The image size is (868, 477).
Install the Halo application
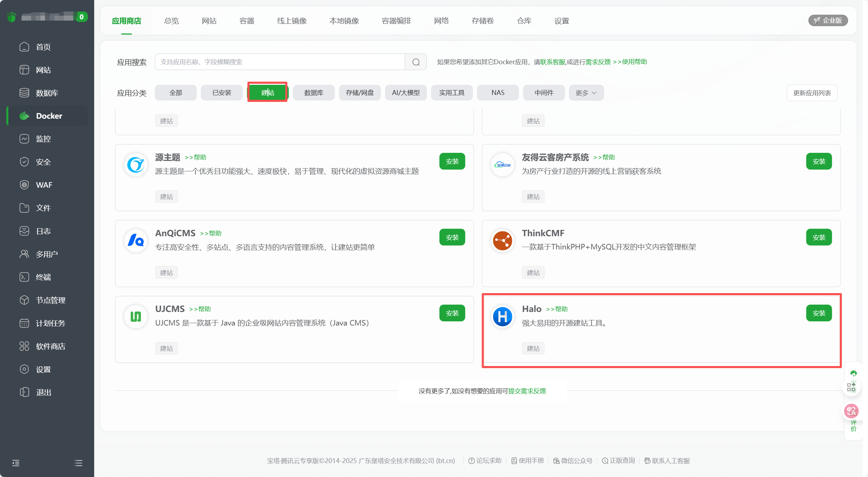click(x=819, y=313)
